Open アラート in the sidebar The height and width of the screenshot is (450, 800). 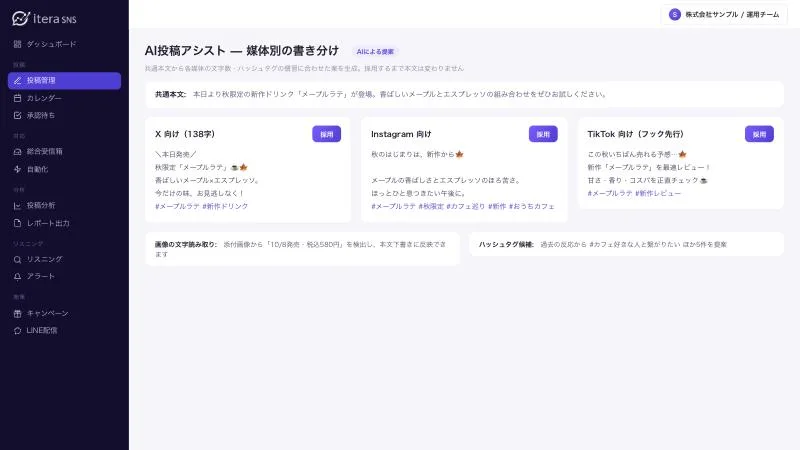[x=64, y=277]
